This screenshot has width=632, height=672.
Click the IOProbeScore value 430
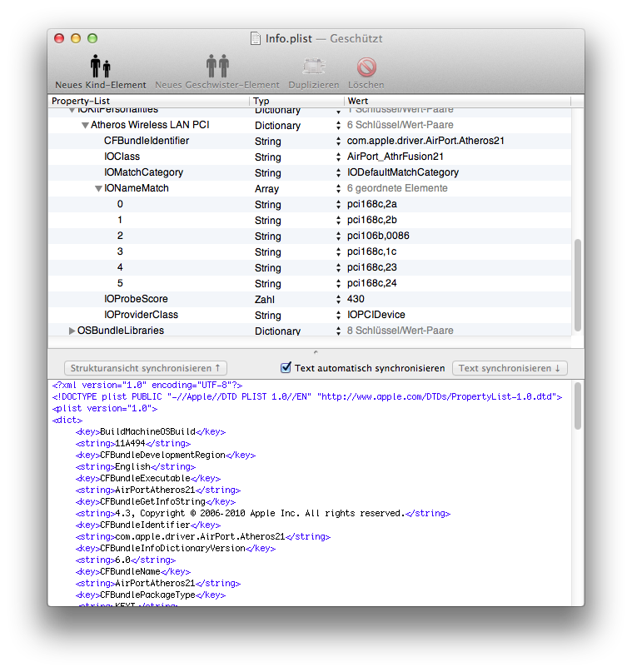[356, 299]
